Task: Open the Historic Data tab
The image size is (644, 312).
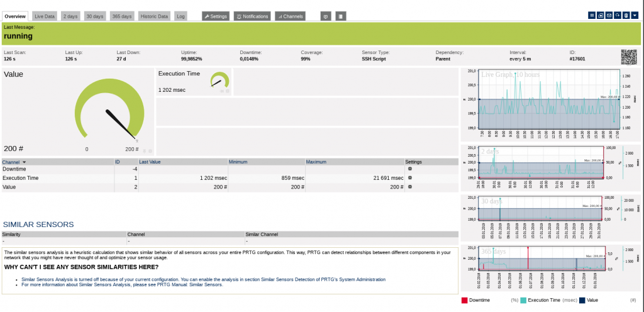Action: point(155,16)
